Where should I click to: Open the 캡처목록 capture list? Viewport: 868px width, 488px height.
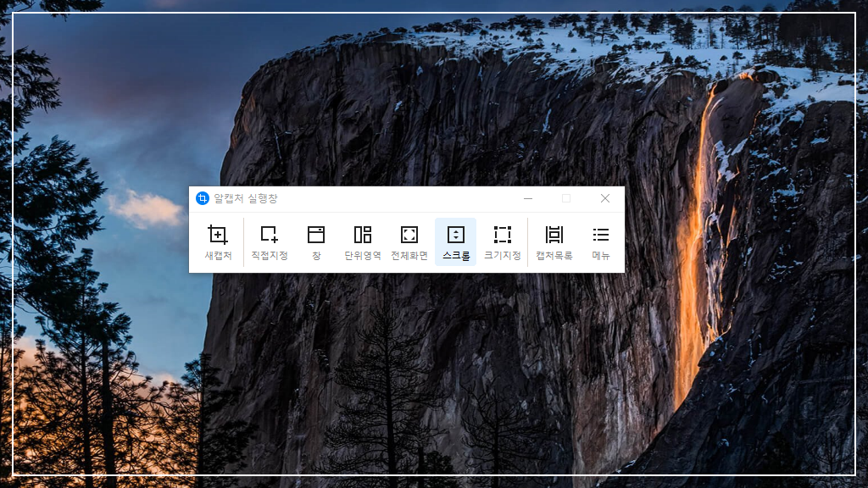click(x=554, y=241)
